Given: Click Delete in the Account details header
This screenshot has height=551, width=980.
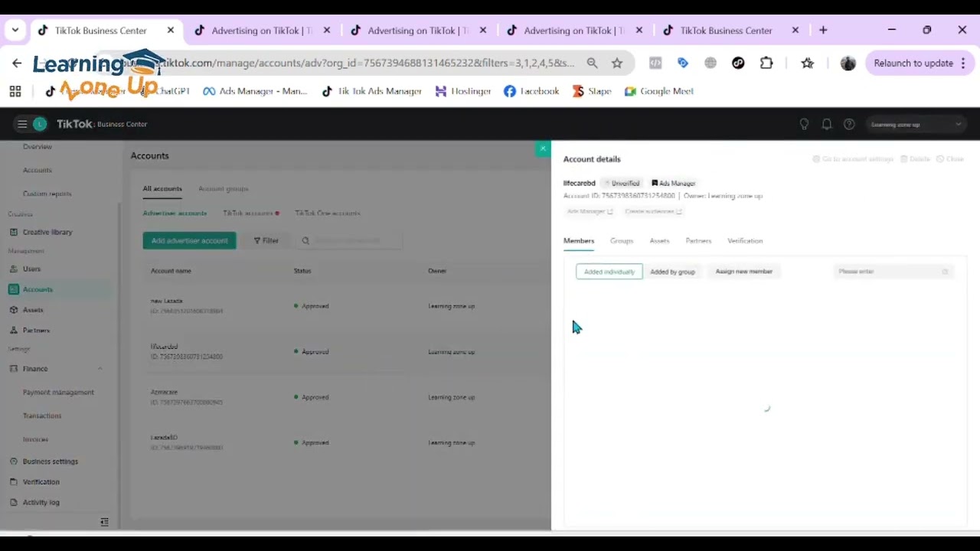Looking at the screenshot, I should point(915,159).
